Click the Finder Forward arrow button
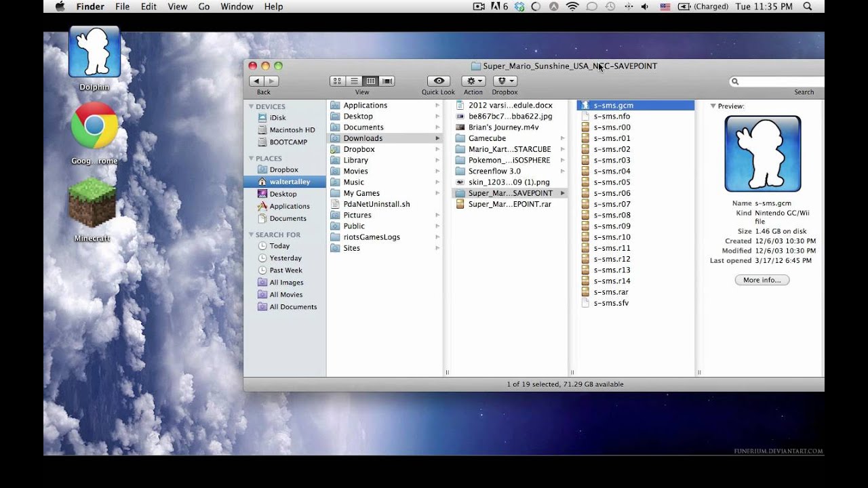The height and width of the screenshot is (488, 868). tap(271, 81)
